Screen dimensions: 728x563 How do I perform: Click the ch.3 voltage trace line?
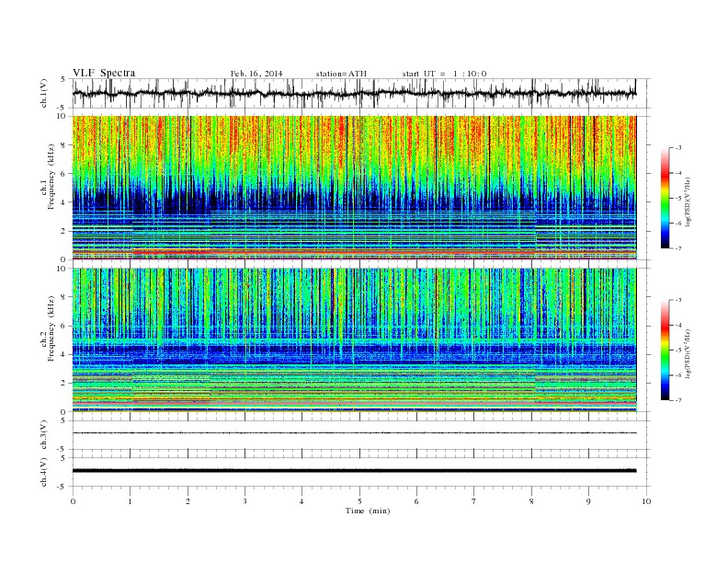(354, 433)
